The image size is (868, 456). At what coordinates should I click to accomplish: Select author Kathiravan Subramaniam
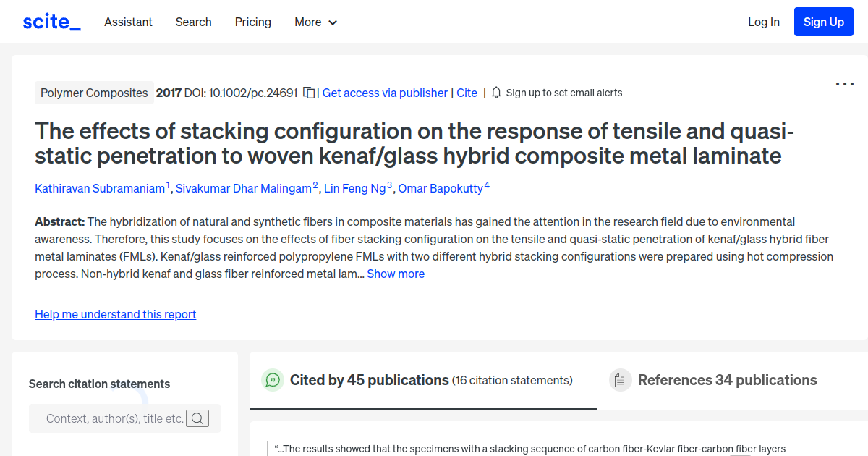(x=100, y=188)
